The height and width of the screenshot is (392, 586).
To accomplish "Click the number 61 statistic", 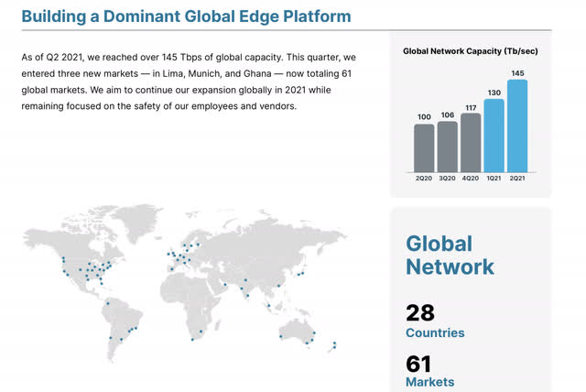I will [x=418, y=363].
